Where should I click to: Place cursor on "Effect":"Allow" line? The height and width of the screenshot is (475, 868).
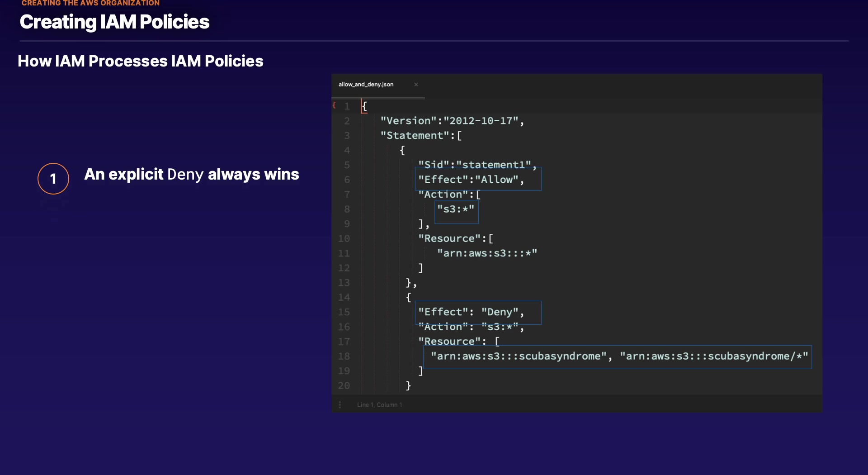(471, 180)
